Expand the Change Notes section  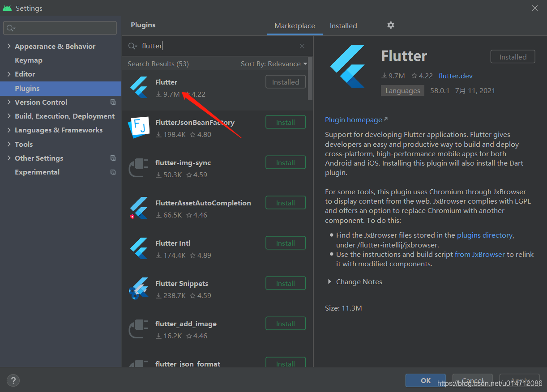click(x=329, y=281)
